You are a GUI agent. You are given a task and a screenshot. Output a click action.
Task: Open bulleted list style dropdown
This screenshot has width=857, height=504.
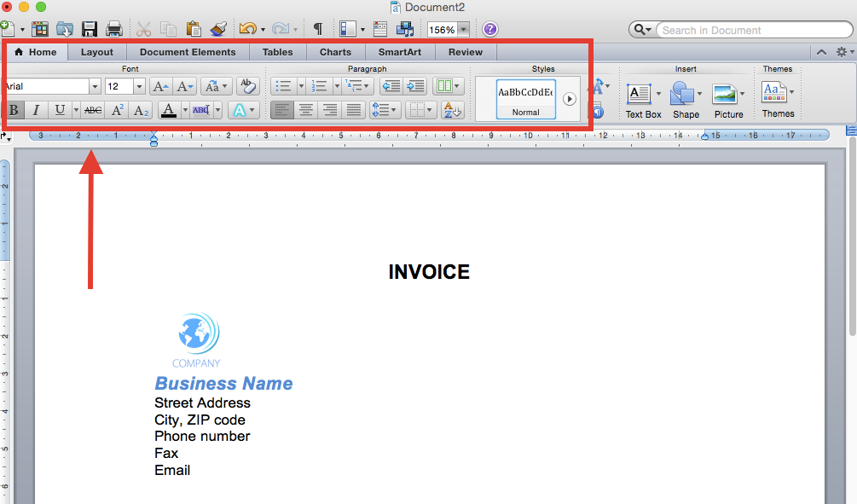301,86
